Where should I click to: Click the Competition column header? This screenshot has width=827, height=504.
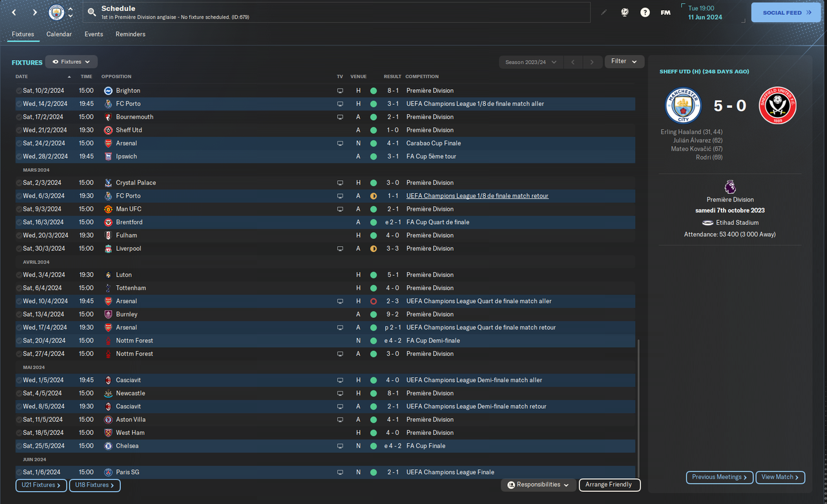click(422, 77)
